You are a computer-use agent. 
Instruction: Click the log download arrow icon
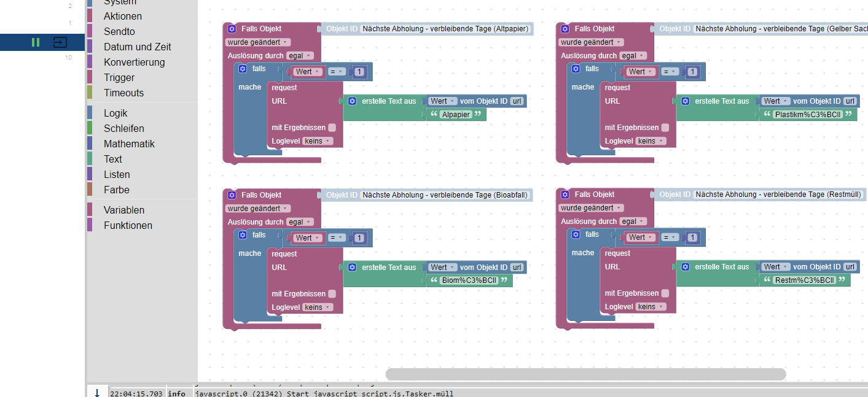pyautogui.click(x=97, y=393)
